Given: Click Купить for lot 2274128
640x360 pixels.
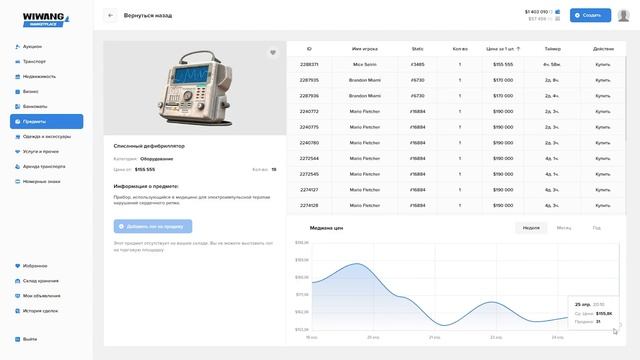Looking at the screenshot, I should (602, 206).
